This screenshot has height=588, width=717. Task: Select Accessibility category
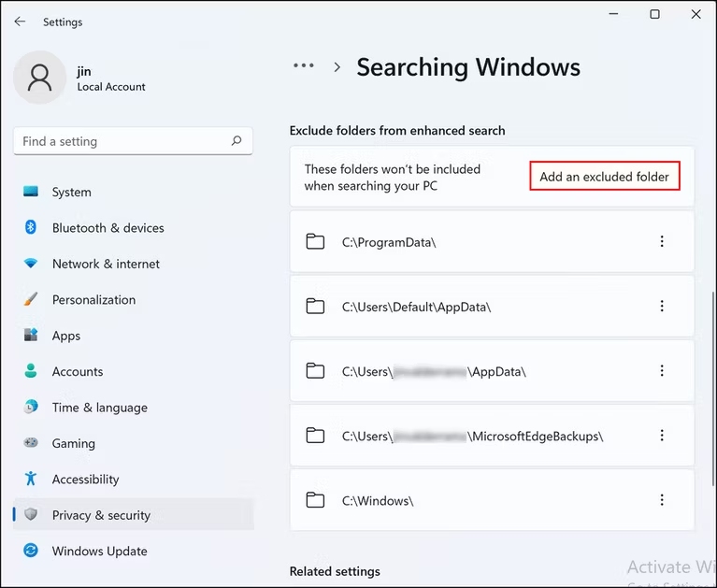(133, 480)
